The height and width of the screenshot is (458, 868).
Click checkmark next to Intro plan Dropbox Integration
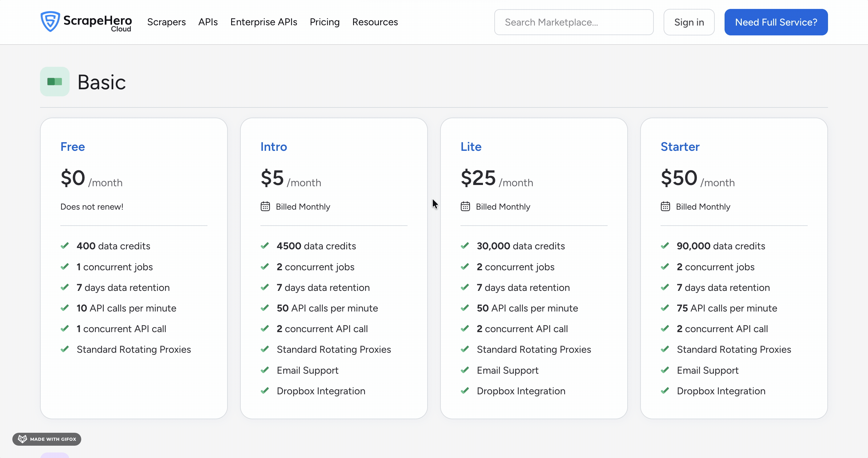coord(265,391)
